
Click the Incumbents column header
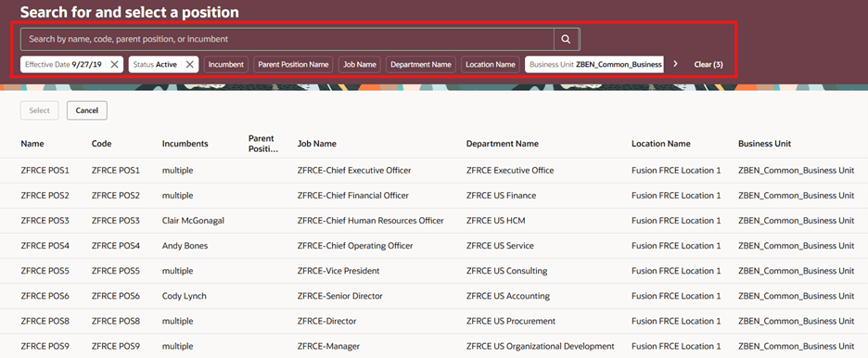[x=185, y=144]
